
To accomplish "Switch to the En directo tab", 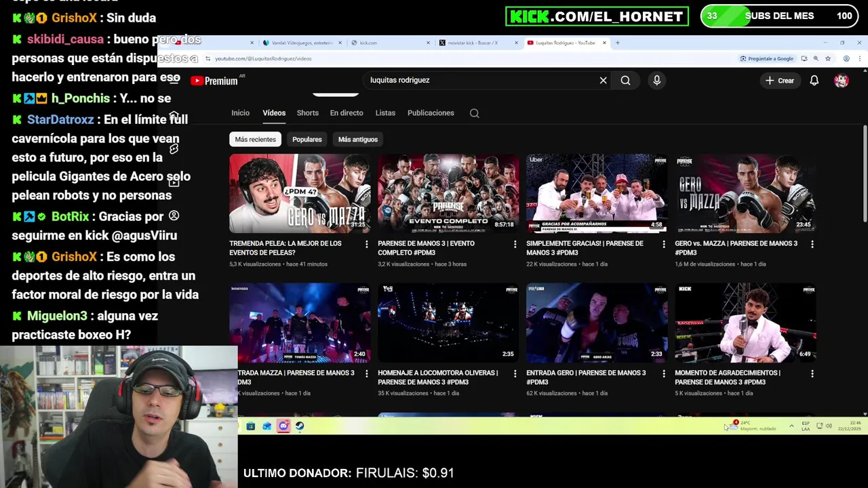I will [x=347, y=113].
